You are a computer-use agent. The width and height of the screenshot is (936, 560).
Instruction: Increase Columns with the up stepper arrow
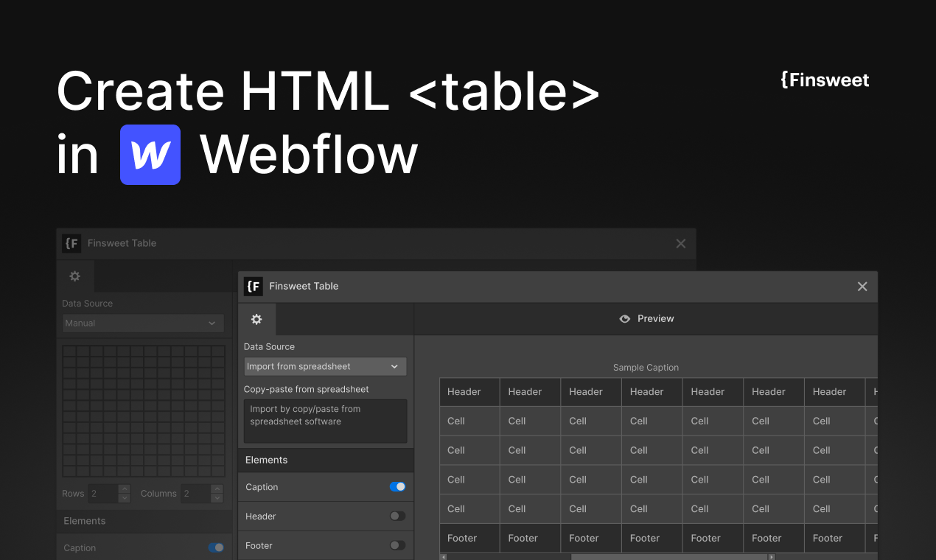pyautogui.click(x=217, y=489)
